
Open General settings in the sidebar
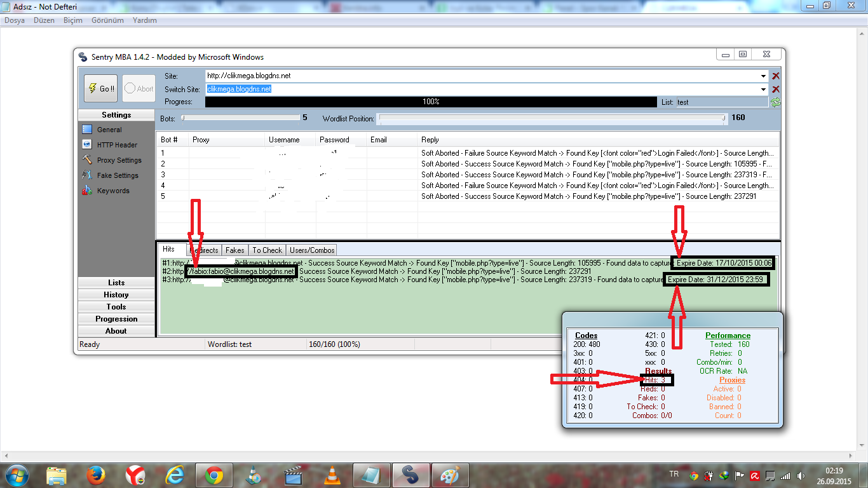109,130
